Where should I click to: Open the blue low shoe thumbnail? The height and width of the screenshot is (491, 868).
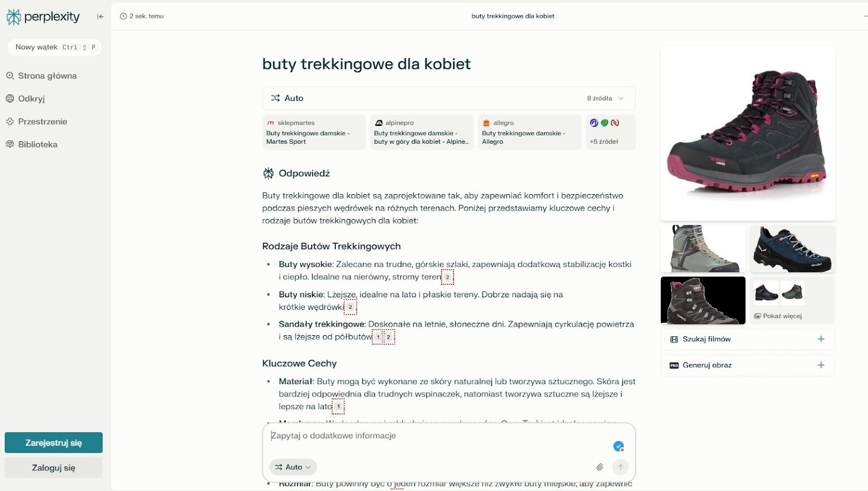(792, 248)
